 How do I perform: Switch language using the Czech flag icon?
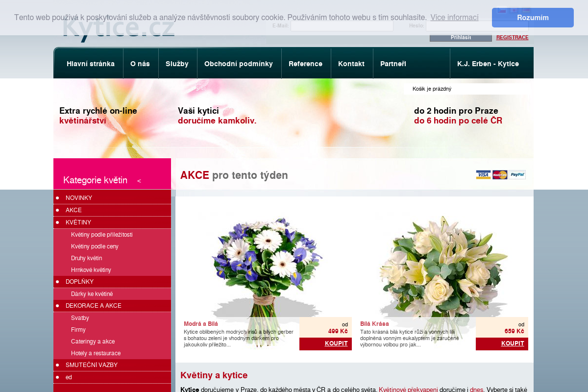(502, 9)
